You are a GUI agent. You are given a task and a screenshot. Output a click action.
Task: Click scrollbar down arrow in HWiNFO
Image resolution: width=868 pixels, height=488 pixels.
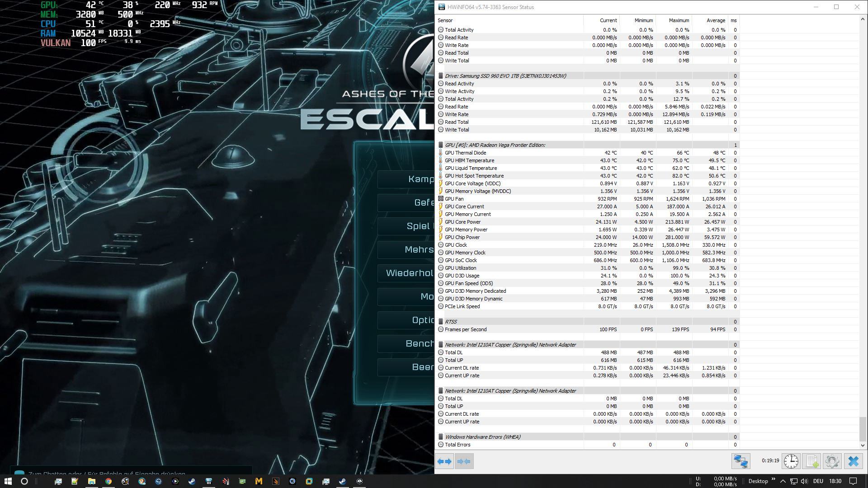863,445
